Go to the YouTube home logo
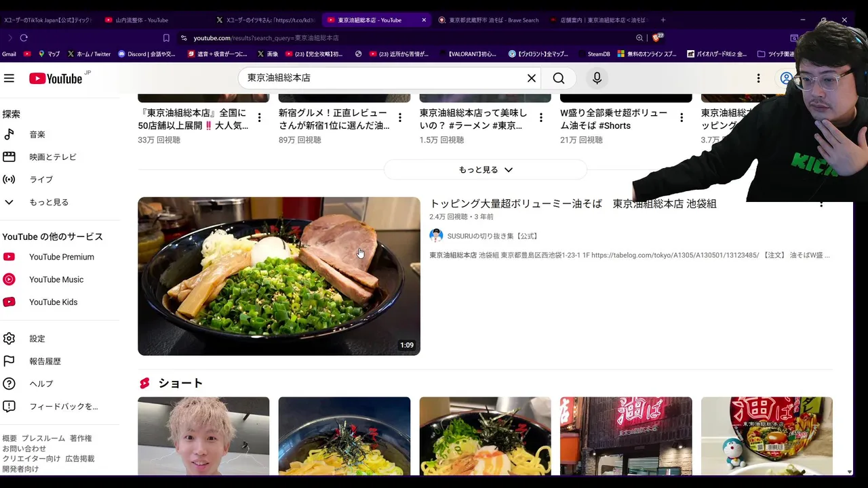868x488 pixels. (56, 78)
